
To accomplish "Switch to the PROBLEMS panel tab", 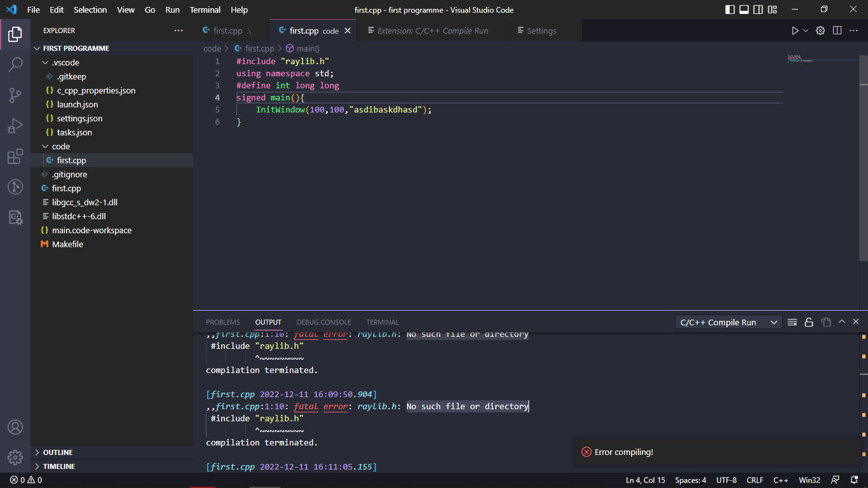I will click(222, 322).
